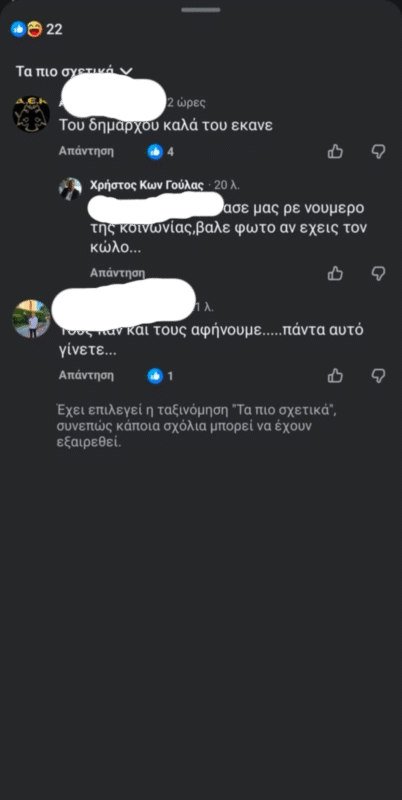Open Χρήστος Κων Γούλας' small avatar
Screen dimensions: 402x800
coord(70,189)
